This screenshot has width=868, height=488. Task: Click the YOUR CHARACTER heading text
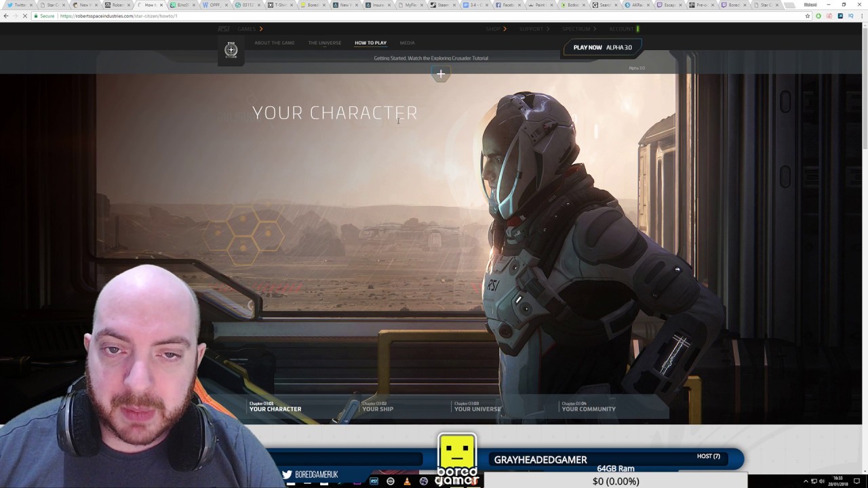[335, 113]
